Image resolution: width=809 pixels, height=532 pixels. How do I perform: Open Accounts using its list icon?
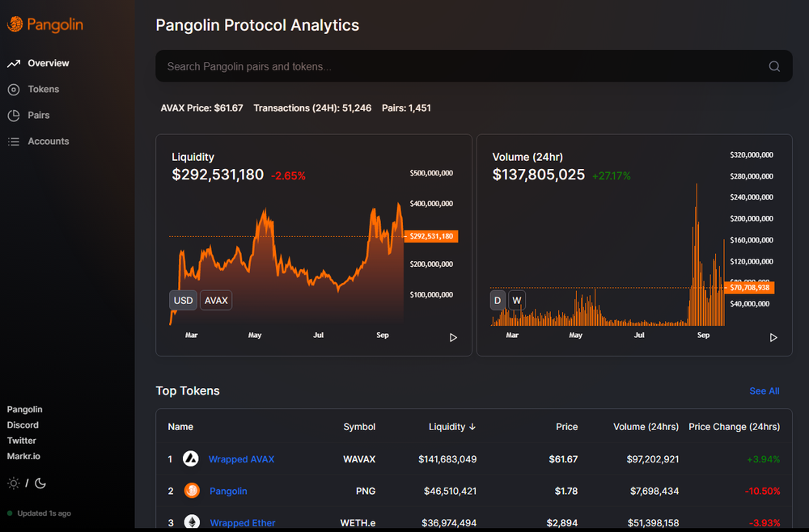(x=13, y=141)
